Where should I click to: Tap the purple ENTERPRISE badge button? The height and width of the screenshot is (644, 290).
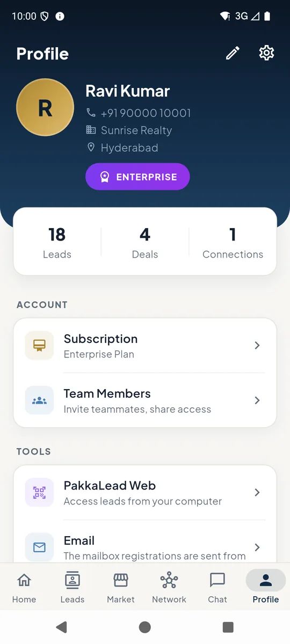pyautogui.click(x=137, y=177)
